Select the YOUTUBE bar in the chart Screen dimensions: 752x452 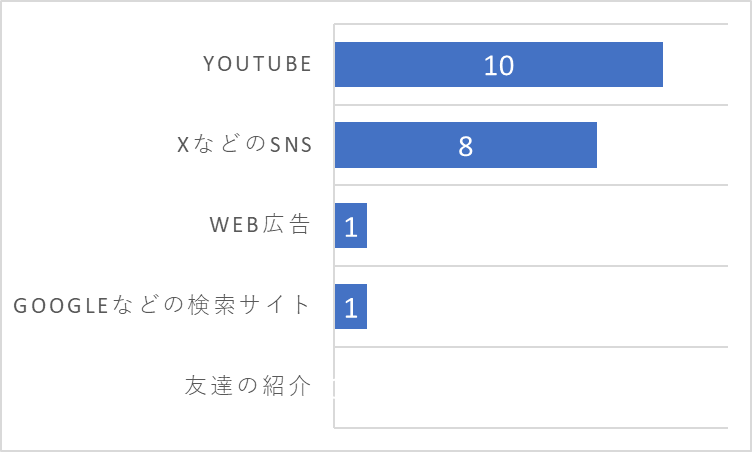[499, 64]
